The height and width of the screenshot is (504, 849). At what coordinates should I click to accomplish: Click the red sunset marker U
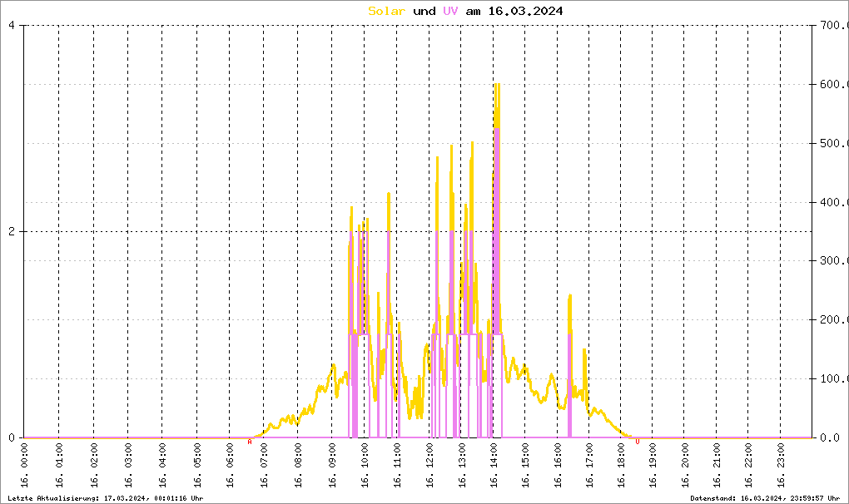[x=638, y=442]
